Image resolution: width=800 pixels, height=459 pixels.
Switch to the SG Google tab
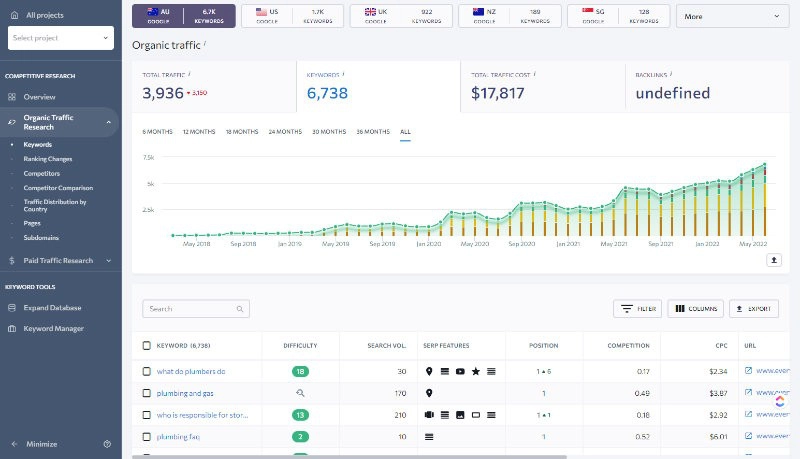point(618,16)
